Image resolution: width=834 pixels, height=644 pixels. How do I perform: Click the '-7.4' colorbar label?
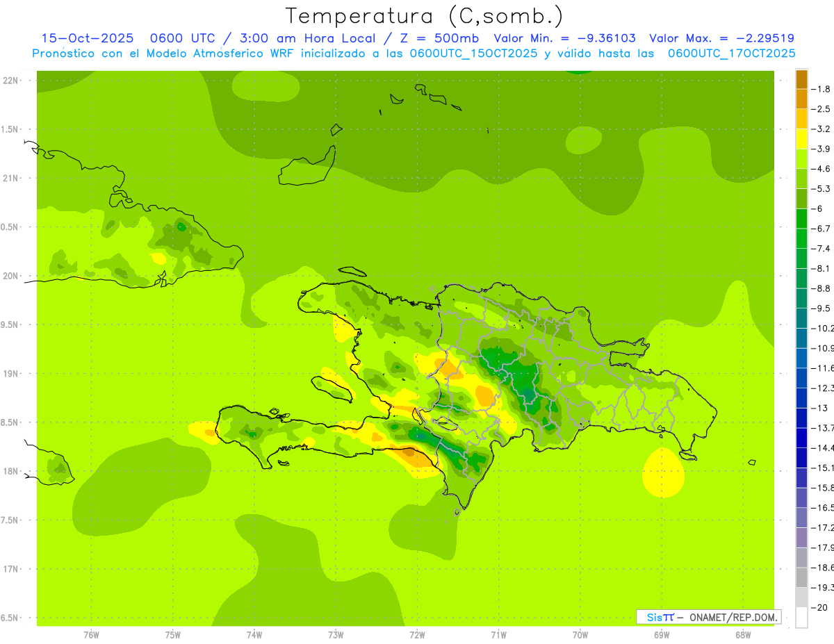click(821, 249)
